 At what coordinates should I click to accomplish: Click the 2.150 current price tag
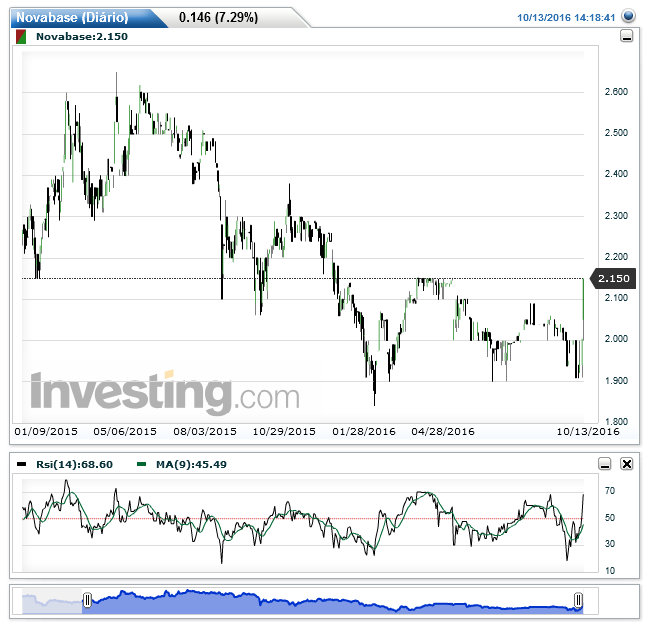[x=613, y=278]
